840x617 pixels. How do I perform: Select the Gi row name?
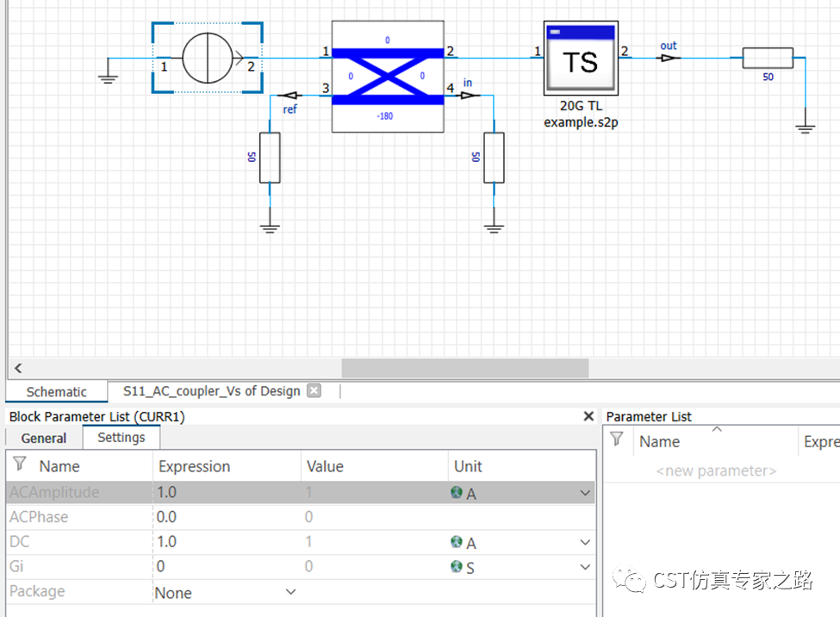pyautogui.click(x=16, y=566)
